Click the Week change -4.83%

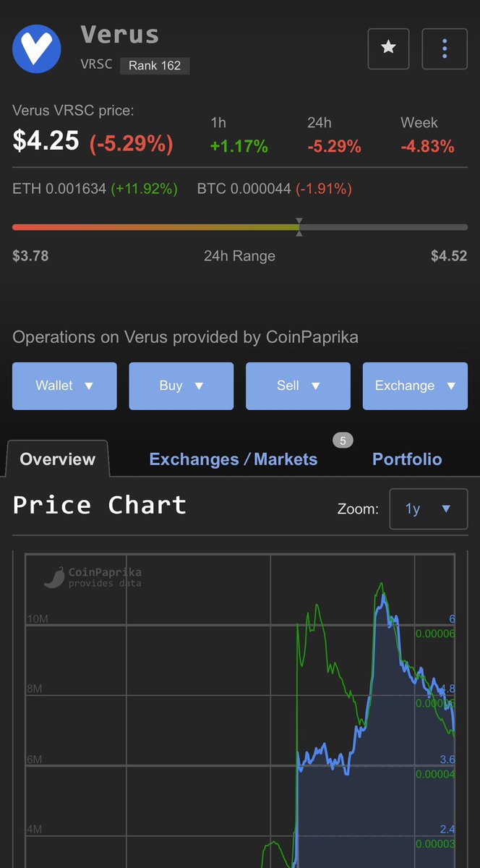pos(427,147)
